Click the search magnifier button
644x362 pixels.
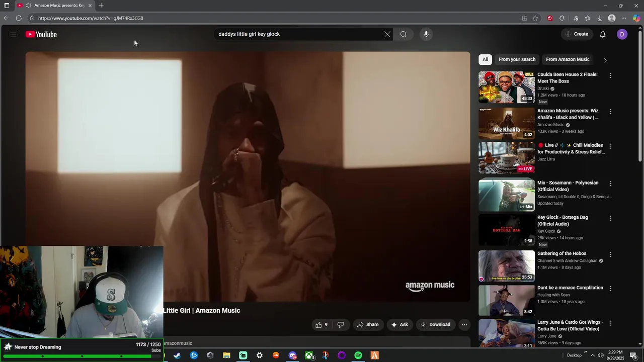tap(404, 34)
